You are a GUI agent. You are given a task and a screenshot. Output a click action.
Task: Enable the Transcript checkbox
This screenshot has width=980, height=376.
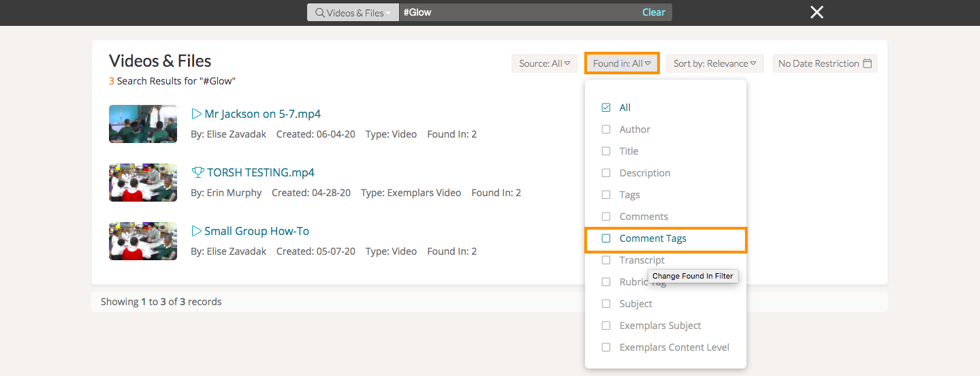[x=606, y=260]
